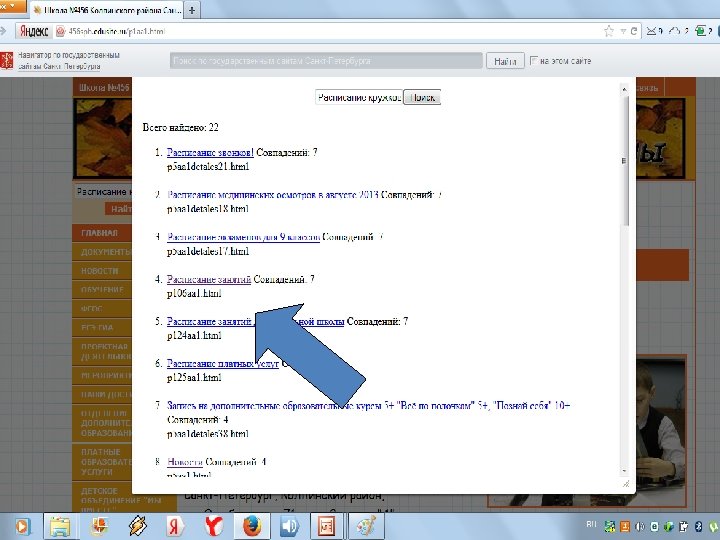
Task: Open the 'Расписание звонков!' result link
Action: point(210,152)
